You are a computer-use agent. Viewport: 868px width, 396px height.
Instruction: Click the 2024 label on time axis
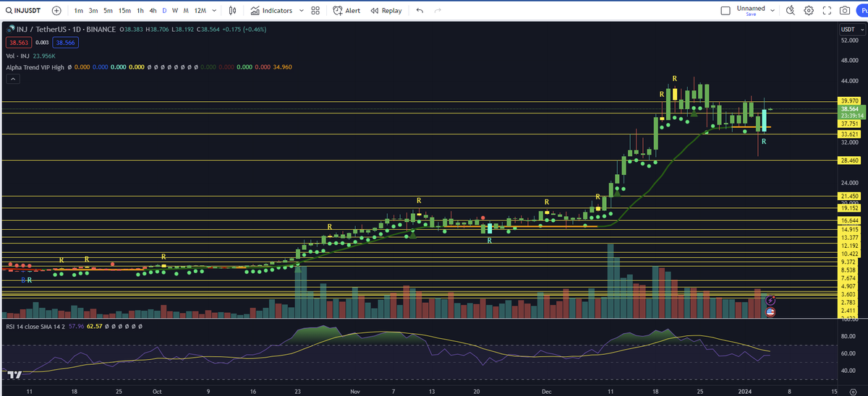pos(744,390)
